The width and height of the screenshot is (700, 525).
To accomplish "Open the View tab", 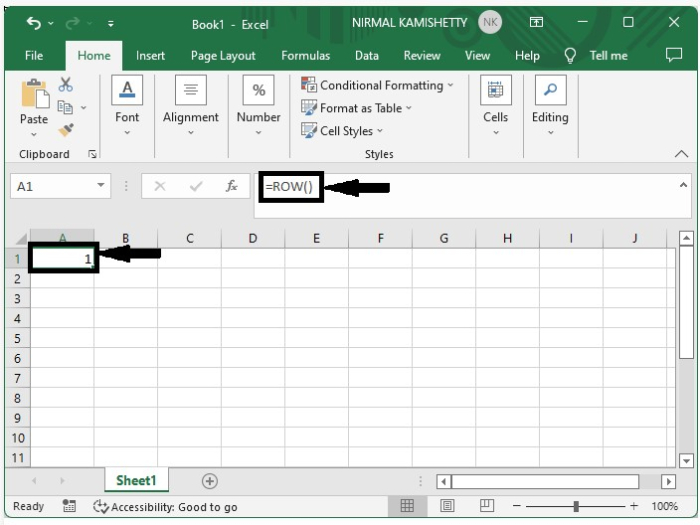I will [477, 55].
